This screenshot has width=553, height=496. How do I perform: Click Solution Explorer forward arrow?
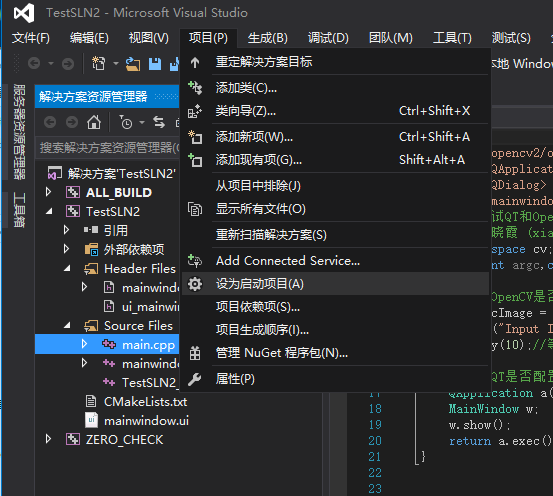click(x=72, y=122)
